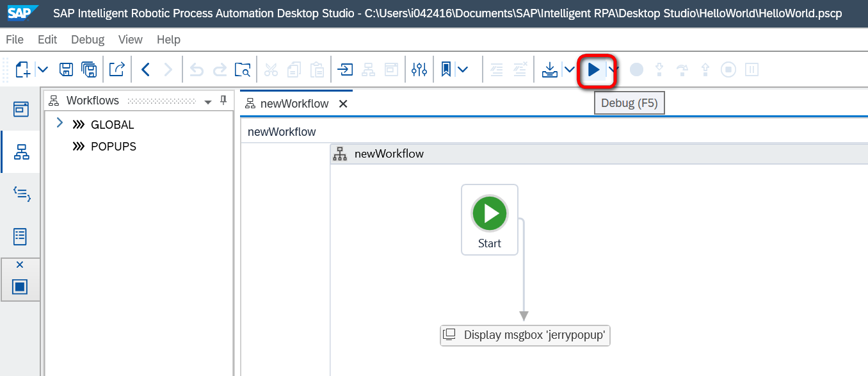Select the Start node in the workflow
This screenshot has height=376, width=868.
tap(490, 220)
